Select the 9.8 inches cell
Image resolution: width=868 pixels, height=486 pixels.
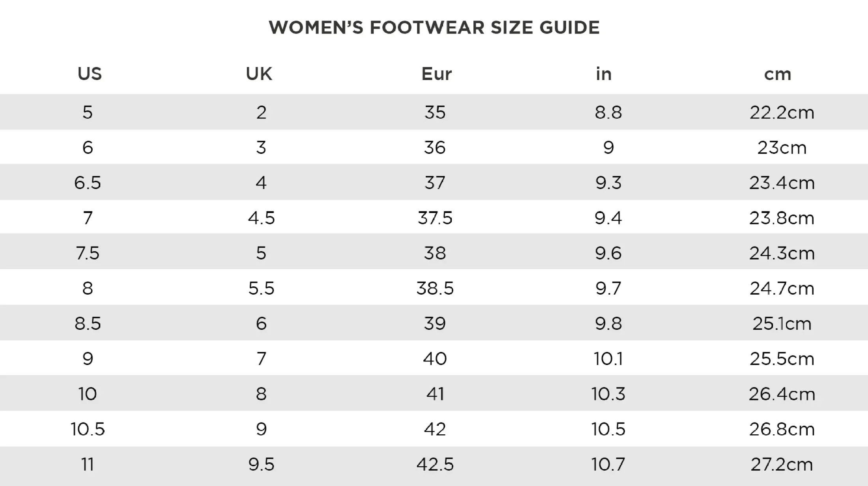[x=608, y=323]
